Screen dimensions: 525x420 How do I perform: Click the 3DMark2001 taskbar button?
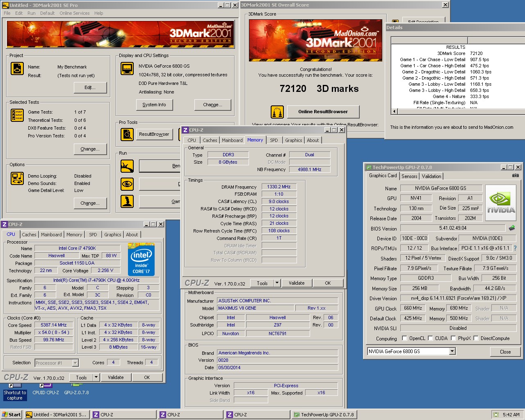point(57,415)
